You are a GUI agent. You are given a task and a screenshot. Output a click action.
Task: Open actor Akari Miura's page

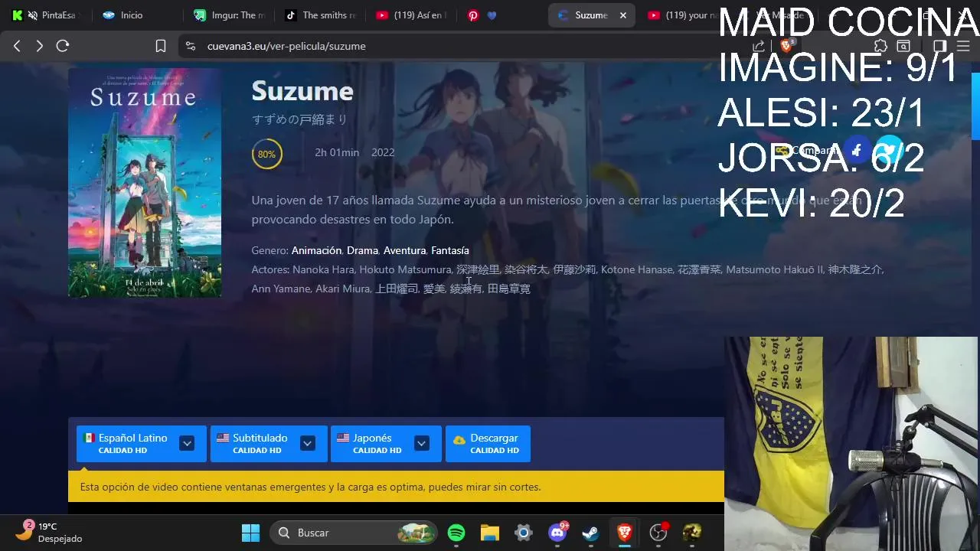click(342, 289)
